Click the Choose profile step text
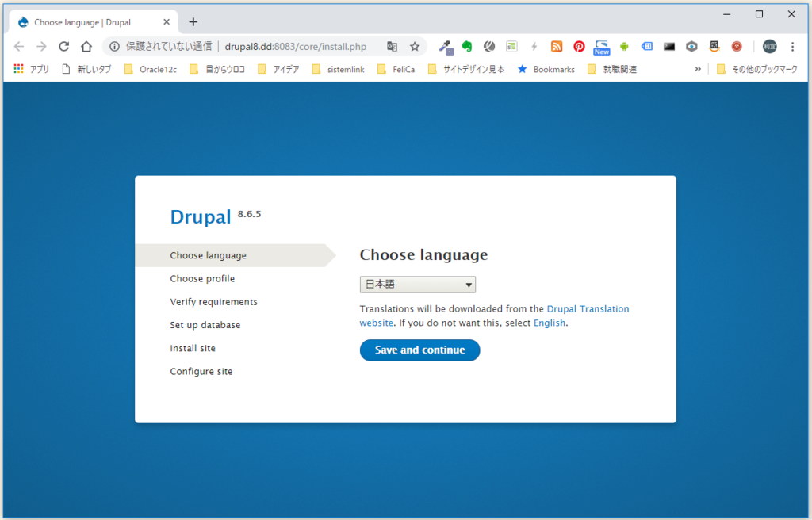This screenshot has height=520, width=812. click(202, 279)
